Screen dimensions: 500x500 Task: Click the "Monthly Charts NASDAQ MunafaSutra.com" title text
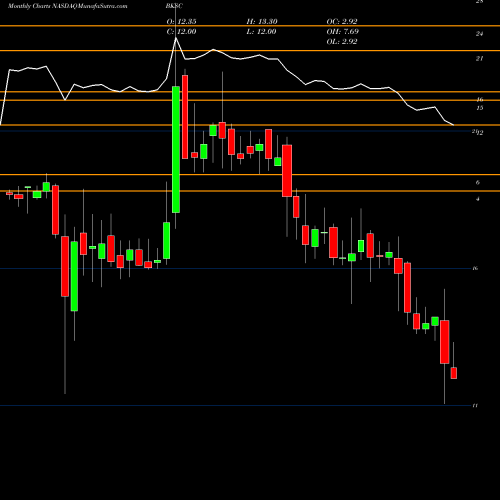68,6
